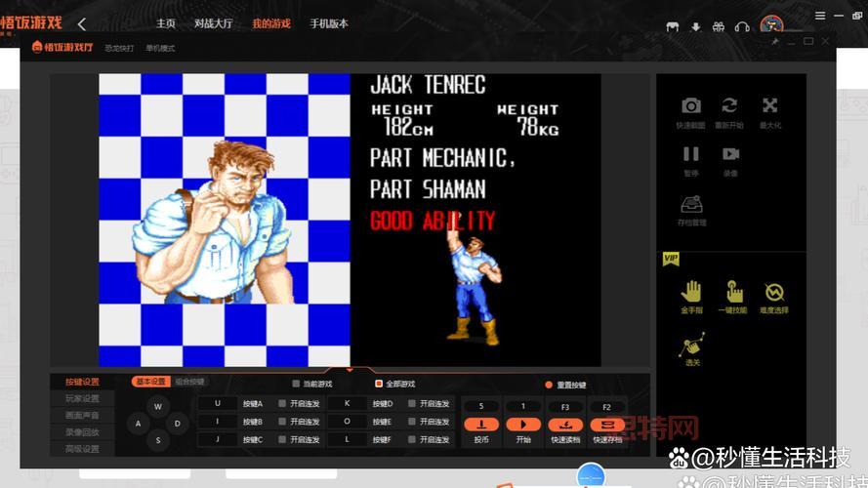Image resolution: width=868 pixels, height=488 pixels.
Task: Open 存档管理 save manager icon
Action: point(690,204)
